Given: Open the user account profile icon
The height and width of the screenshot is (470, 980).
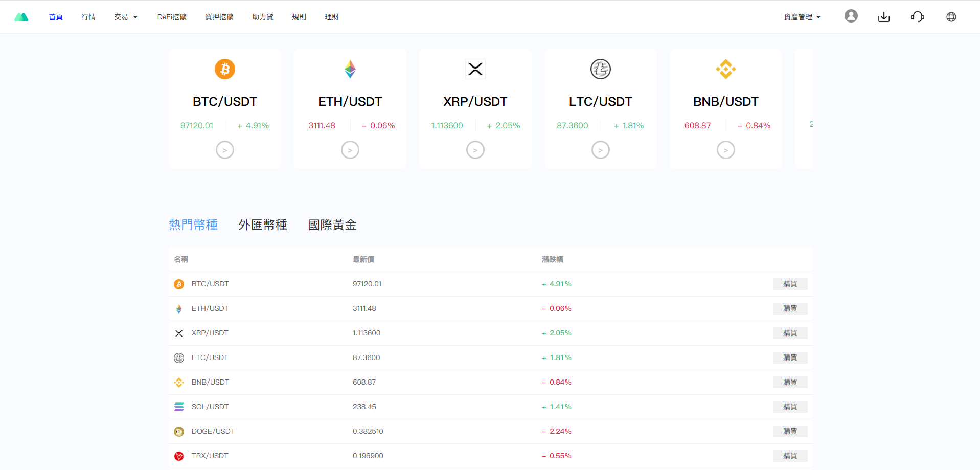Looking at the screenshot, I should (x=851, y=16).
